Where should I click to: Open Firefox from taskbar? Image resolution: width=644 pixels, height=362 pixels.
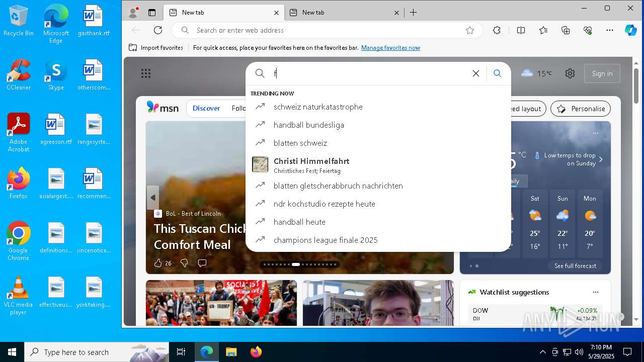point(256,352)
